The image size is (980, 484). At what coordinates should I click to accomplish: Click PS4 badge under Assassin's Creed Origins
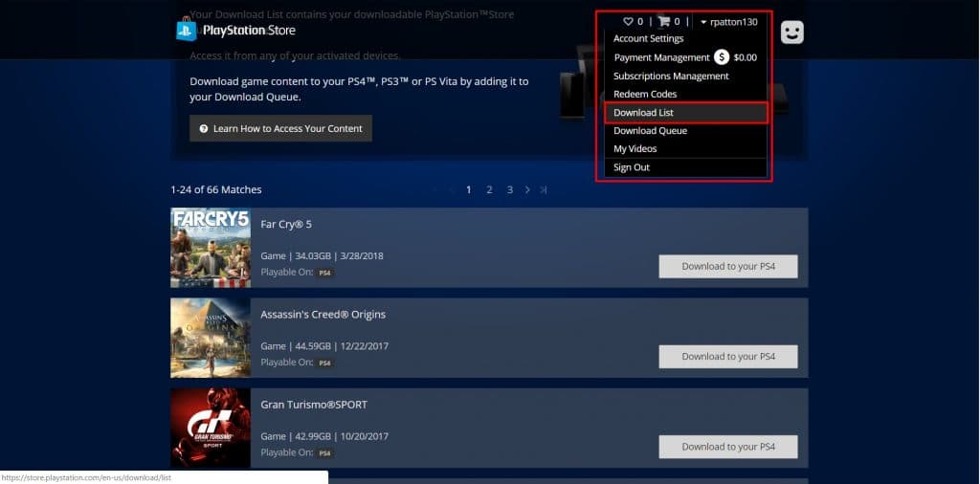click(x=325, y=363)
